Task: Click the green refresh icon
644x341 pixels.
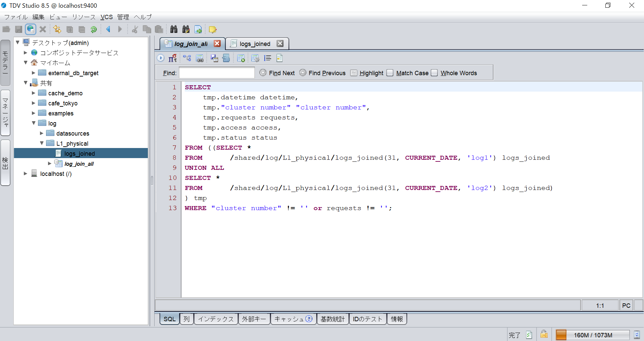Action: pos(94,30)
